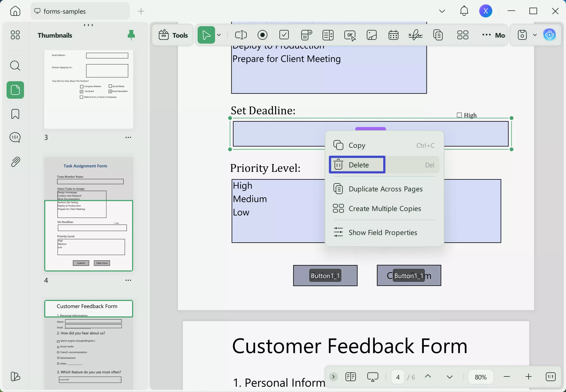Open the search panel

(15, 66)
